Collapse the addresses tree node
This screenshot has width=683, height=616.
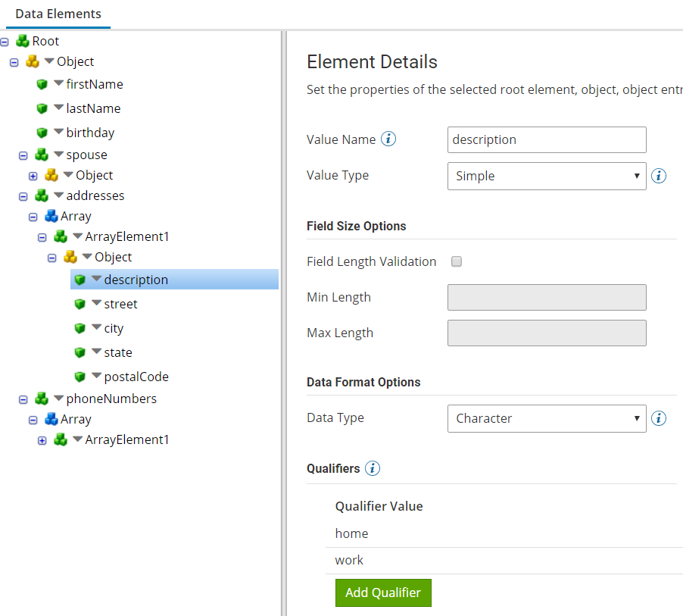(23, 196)
